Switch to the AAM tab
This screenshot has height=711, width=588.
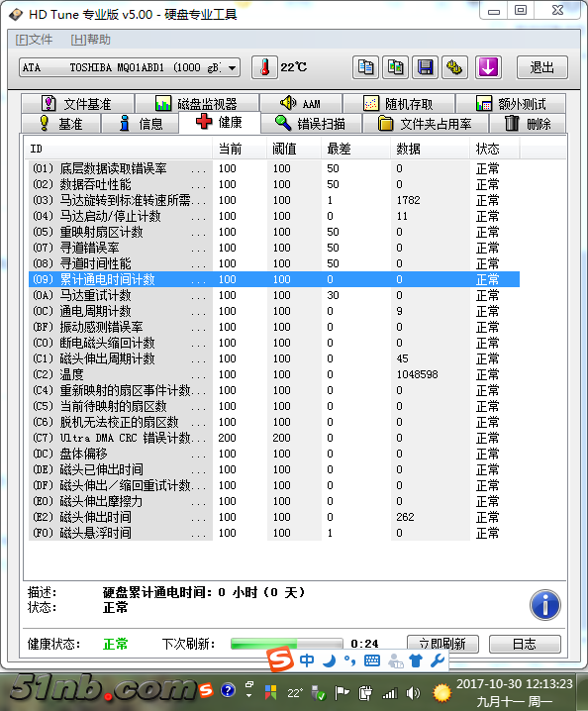coord(301,104)
